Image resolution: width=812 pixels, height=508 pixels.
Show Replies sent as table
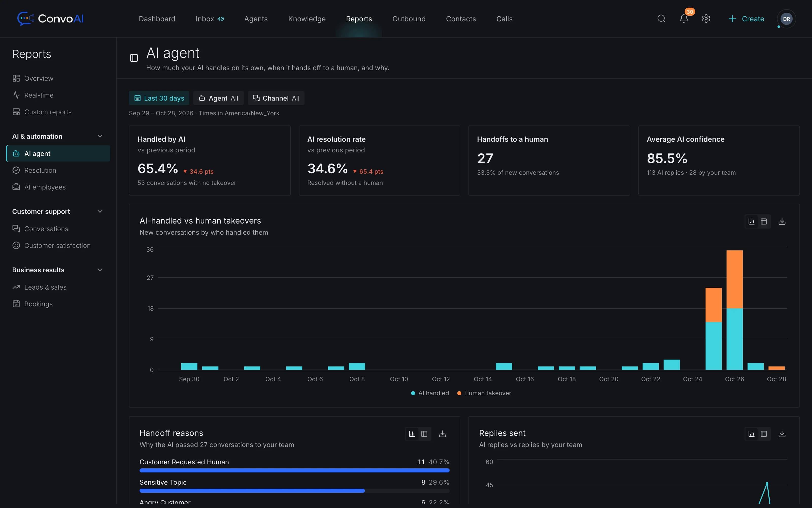coord(764,434)
